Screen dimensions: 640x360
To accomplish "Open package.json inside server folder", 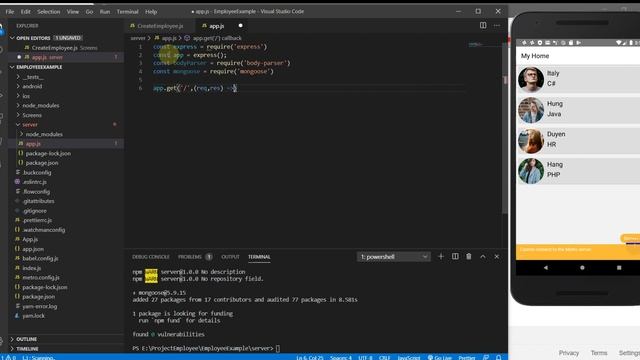I will coord(42,163).
